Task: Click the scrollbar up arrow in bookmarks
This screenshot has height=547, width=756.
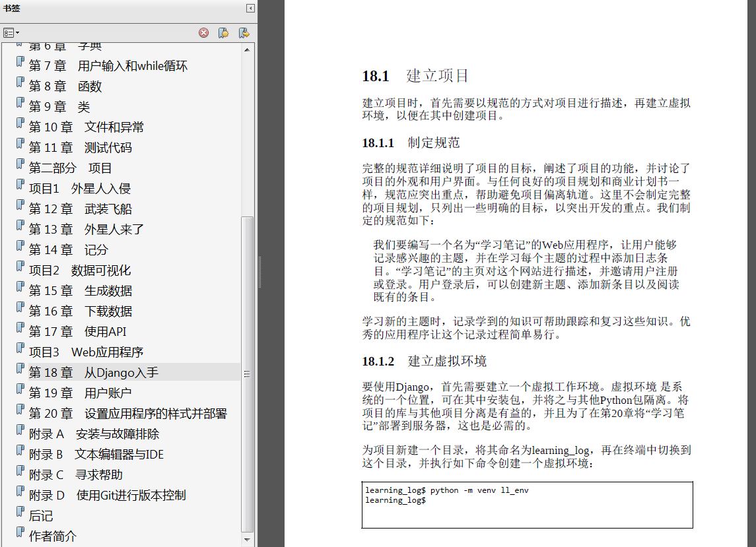Action: tap(247, 49)
